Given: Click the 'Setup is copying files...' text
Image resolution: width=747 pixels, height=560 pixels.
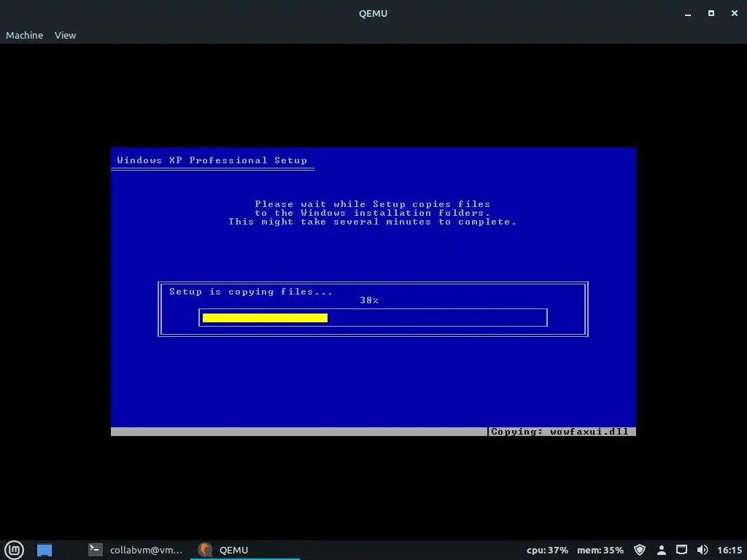Looking at the screenshot, I should 251,292.
